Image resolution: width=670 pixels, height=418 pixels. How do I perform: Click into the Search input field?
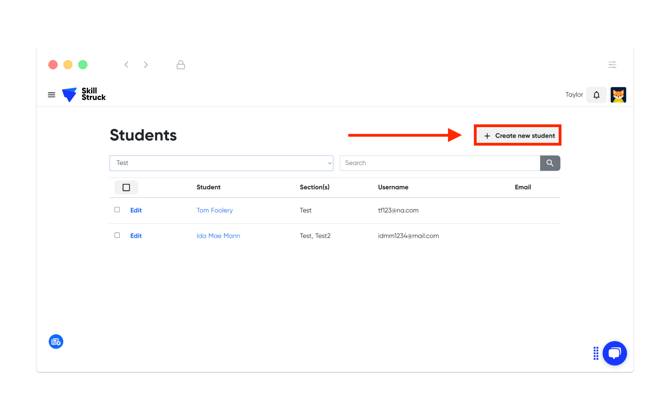(x=440, y=163)
